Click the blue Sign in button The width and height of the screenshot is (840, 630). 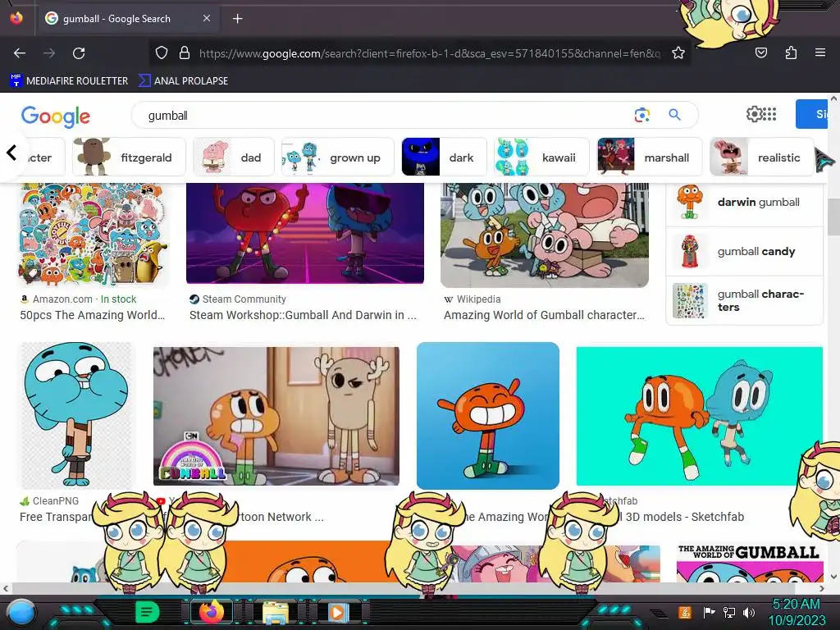[811, 114]
